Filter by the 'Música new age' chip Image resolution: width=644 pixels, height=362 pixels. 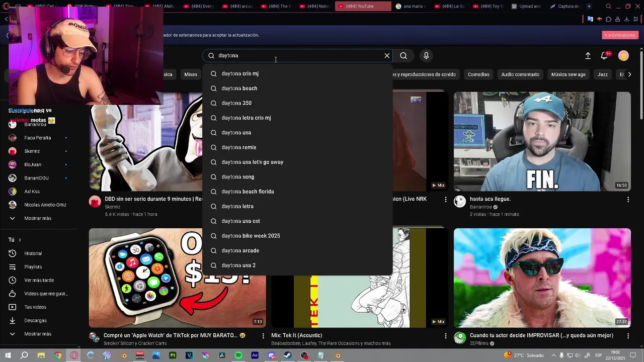(x=568, y=74)
